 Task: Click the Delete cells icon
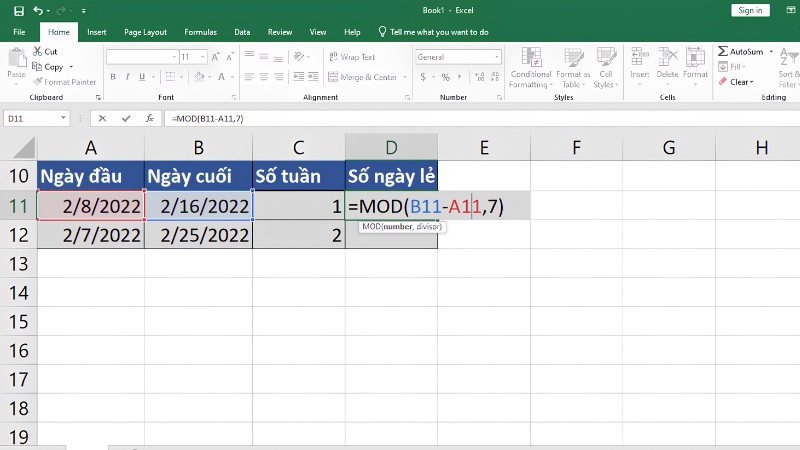667,57
